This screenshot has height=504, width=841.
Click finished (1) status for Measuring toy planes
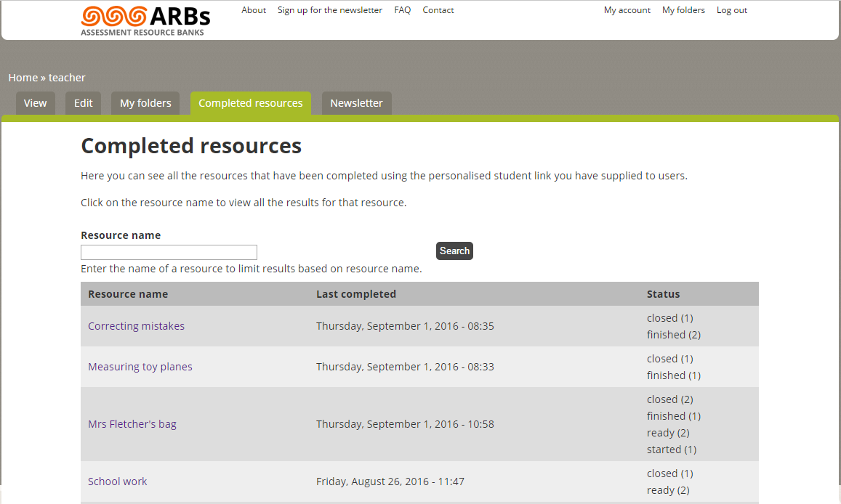(x=674, y=375)
